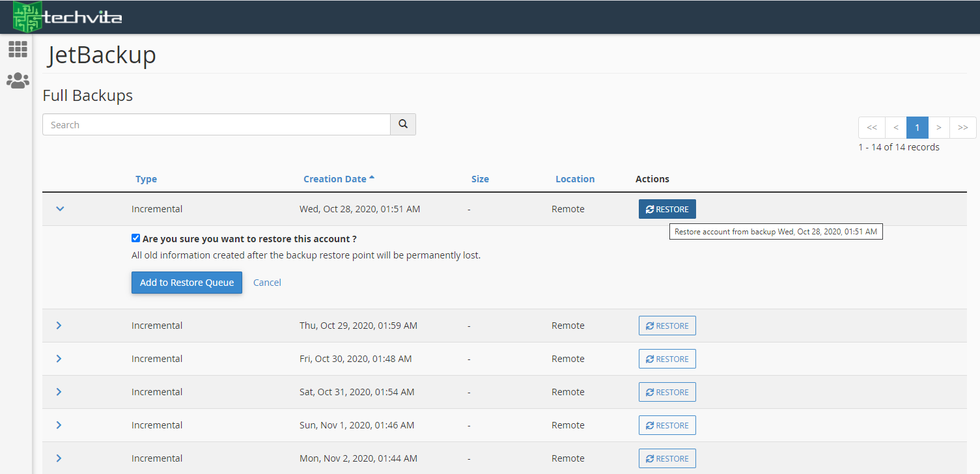Collapse the Oct 28 backup details row
The image size is (980, 474).
click(60, 208)
